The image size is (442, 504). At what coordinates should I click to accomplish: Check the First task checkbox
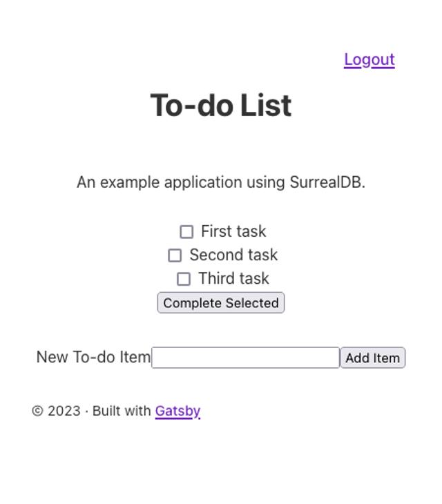(x=186, y=232)
